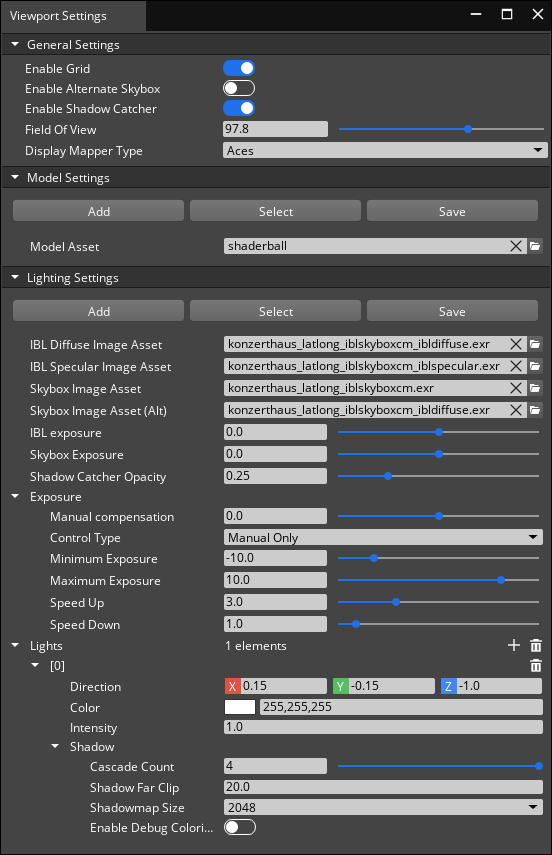Screen dimensions: 552x855
Task: Click the Minimum Exposure slider handle
Action: tap(374, 558)
